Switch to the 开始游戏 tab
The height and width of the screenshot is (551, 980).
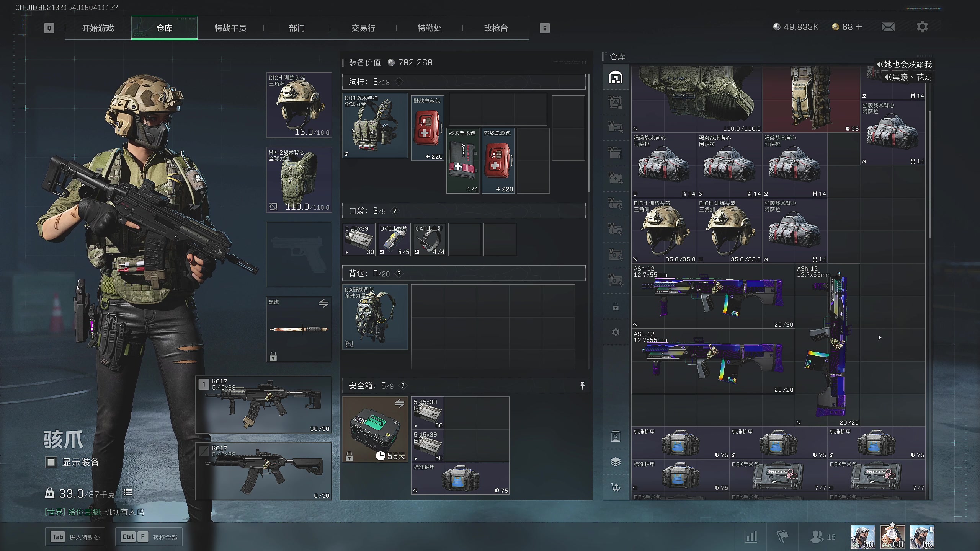point(98,28)
